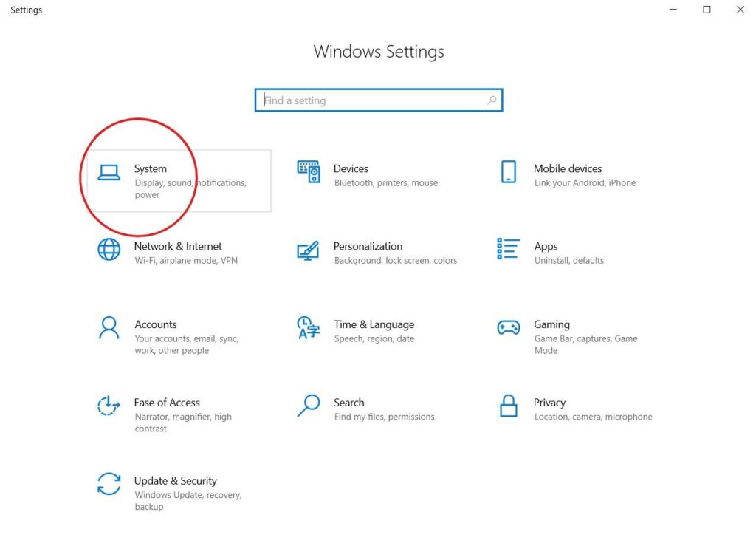Image resolution: width=756 pixels, height=546 pixels.
Task: Select the 'Wi-Fi, airplane mode, VPN' description
Action: tap(186, 261)
